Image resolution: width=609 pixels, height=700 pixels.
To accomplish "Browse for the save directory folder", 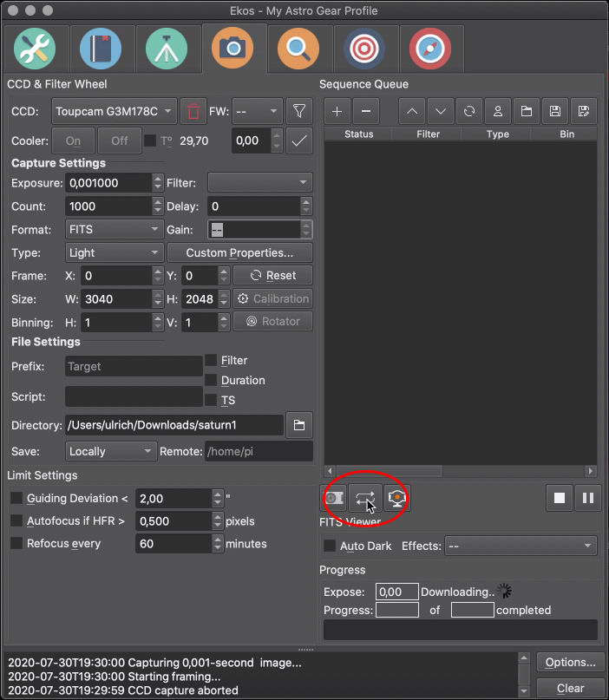I will (x=299, y=425).
